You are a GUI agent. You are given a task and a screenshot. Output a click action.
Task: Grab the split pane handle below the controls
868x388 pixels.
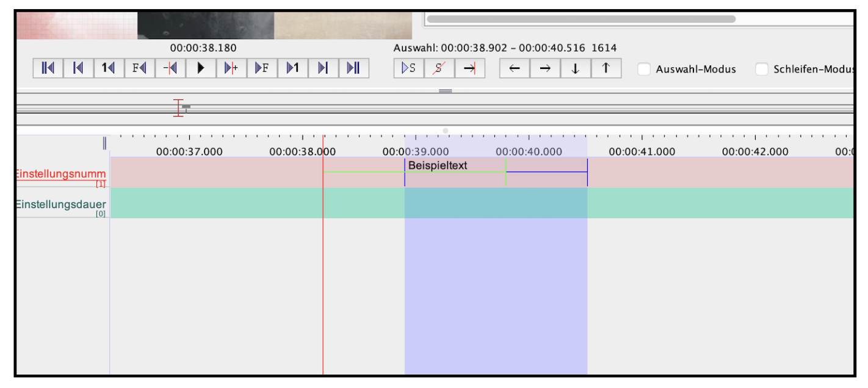(x=446, y=91)
